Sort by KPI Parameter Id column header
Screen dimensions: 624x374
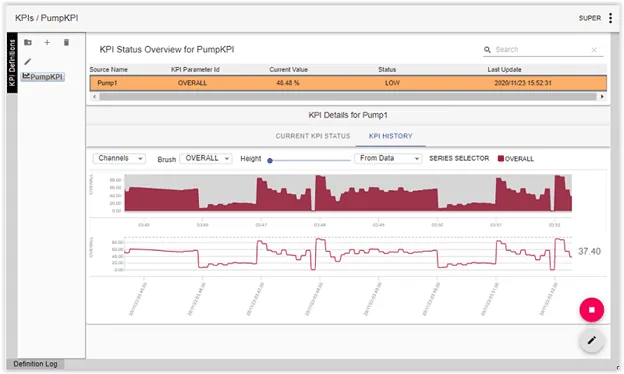coord(195,70)
